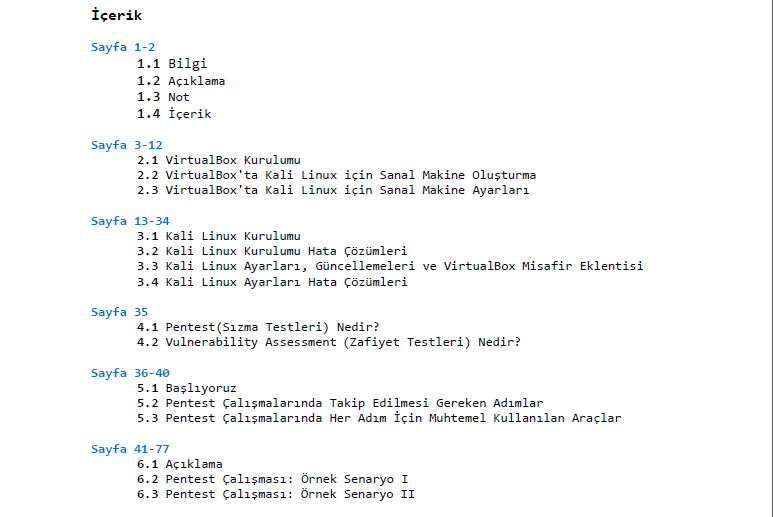Click "3.2 Kali Linux Kurulumu Hata Çözümleri"
Image resolution: width=773 pixels, height=517 pixels.
point(272,251)
